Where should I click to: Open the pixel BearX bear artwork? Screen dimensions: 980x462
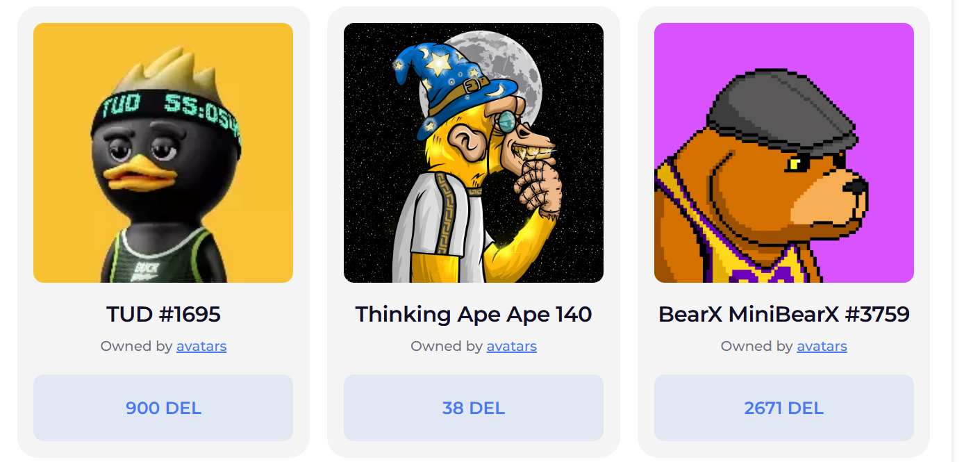tap(784, 153)
